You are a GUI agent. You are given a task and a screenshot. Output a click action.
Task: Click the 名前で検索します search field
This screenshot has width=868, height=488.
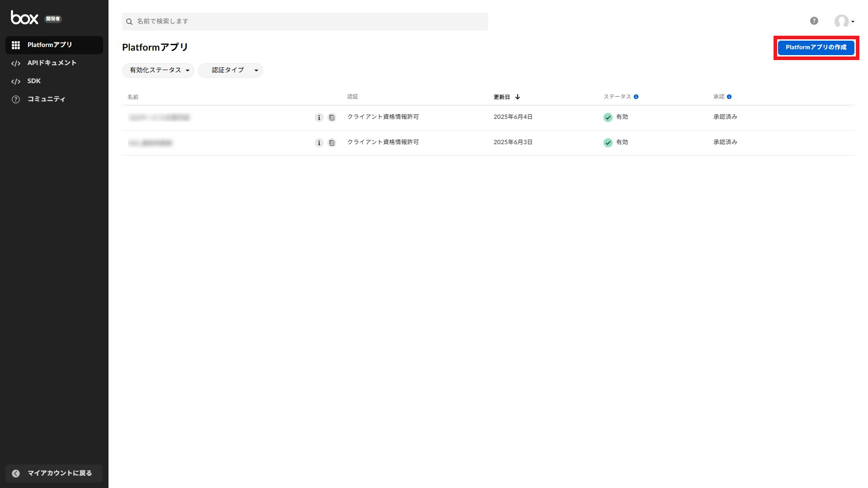click(x=305, y=21)
